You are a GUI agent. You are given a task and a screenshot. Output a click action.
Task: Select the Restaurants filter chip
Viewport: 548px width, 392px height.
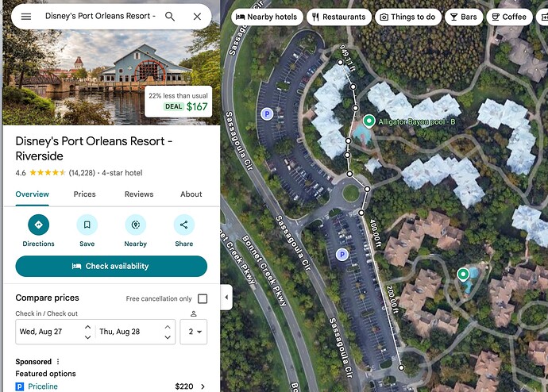click(x=339, y=17)
